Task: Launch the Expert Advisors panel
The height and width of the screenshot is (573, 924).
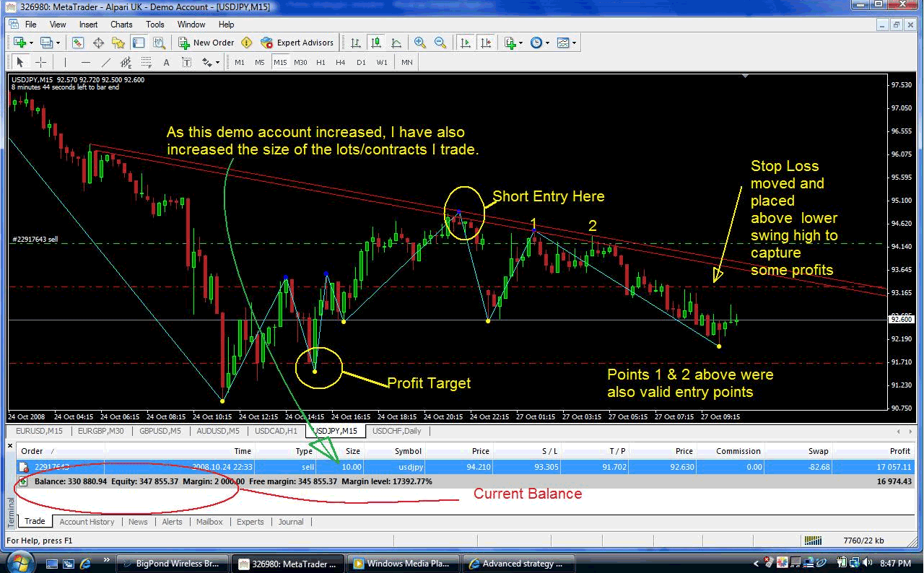Action: 296,43
